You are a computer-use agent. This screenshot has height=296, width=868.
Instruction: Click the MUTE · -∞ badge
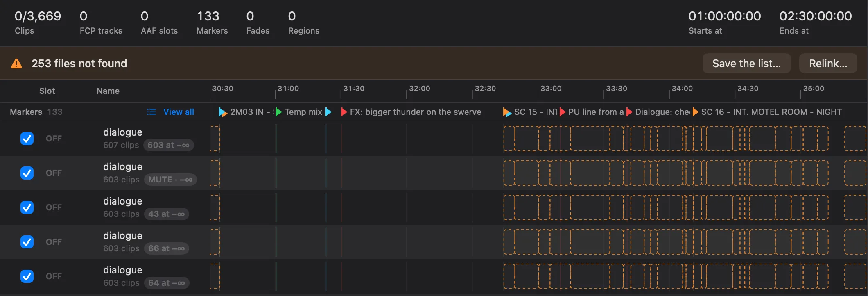click(170, 180)
